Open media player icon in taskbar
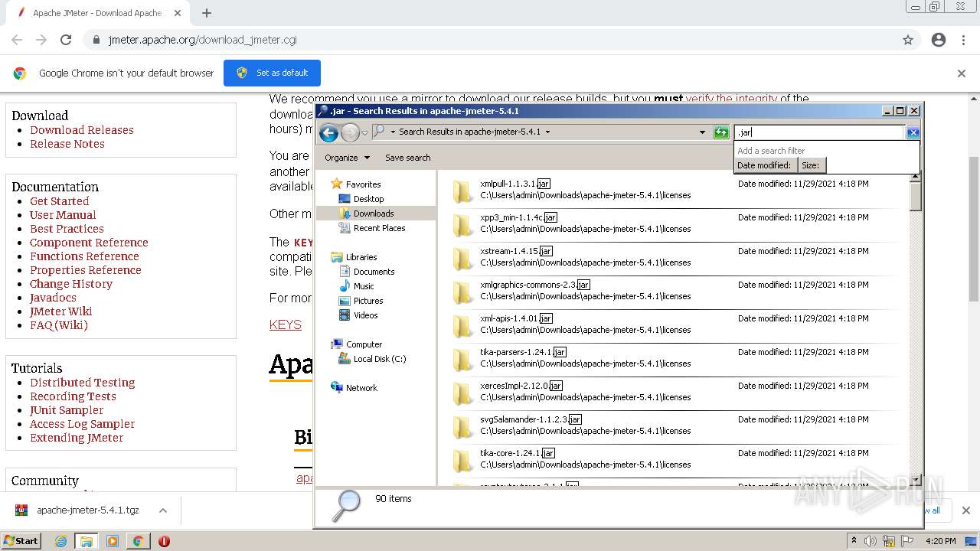The image size is (980, 551). tap(113, 541)
